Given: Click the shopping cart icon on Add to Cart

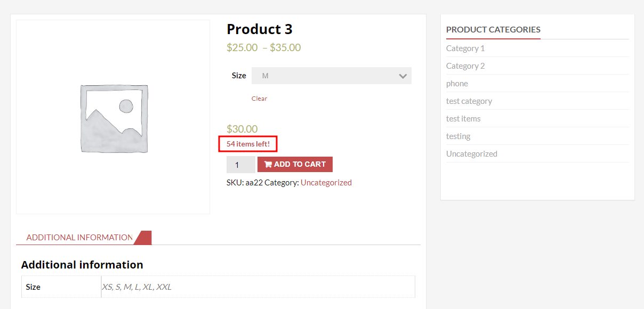Looking at the screenshot, I should pyautogui.click(x=269, y=164).
